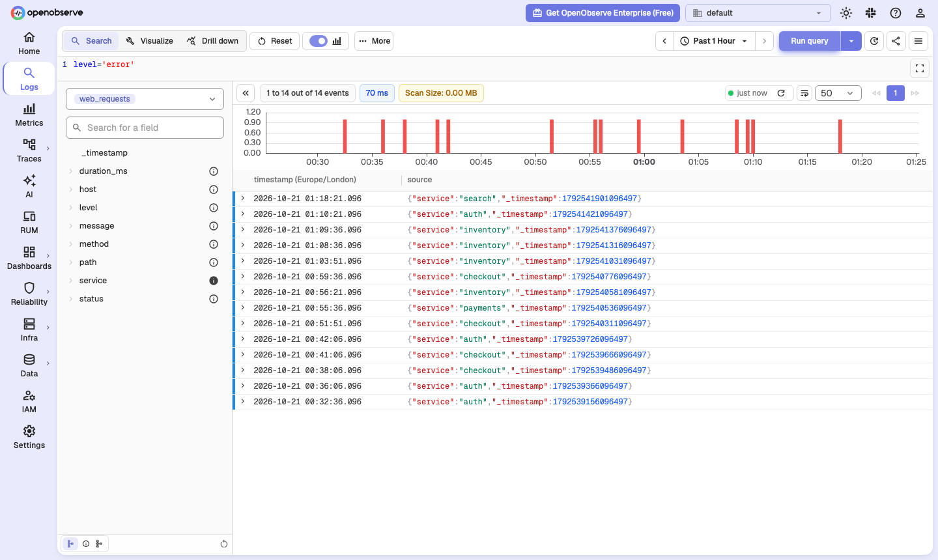The width and height of the screenshot is (938, 560).
Task: Show info for the service field
Action: pos(214,281)
